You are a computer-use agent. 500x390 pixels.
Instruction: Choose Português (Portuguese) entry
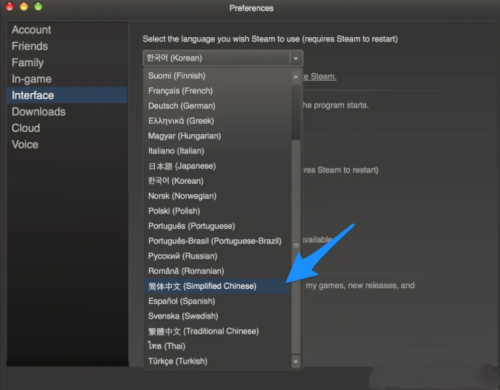(x=217, y=226)
